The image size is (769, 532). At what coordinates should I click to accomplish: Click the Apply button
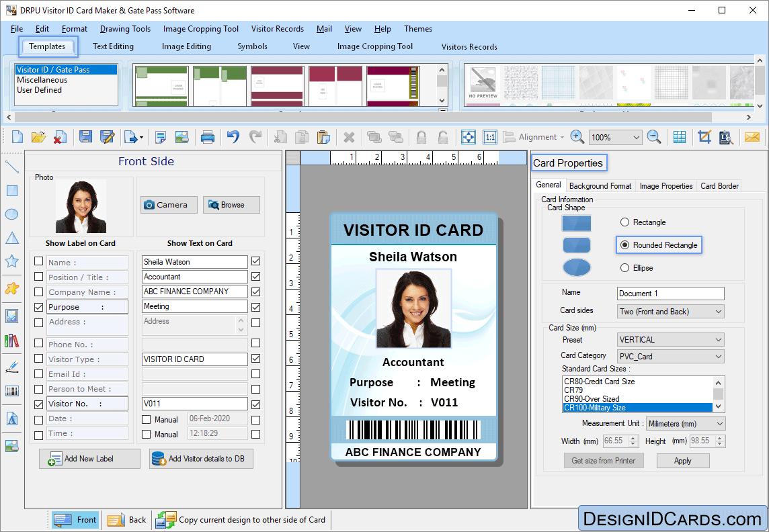[x=683, y=461]
